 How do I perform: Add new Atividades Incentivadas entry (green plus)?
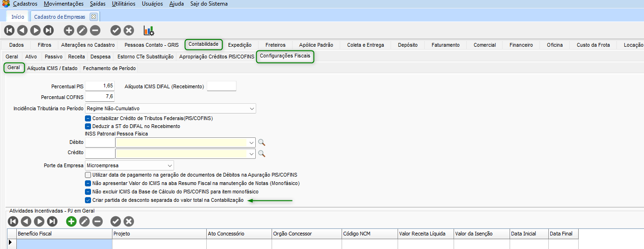click(x=71, y=221)
